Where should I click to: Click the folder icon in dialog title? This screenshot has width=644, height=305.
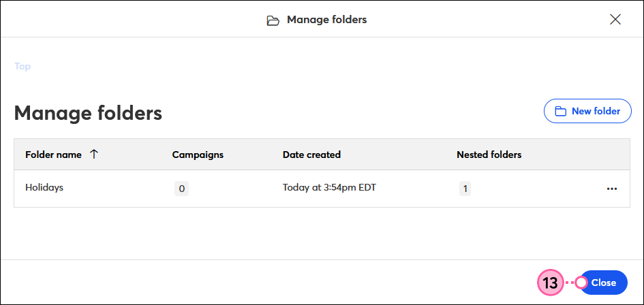(x=273, y=20)
